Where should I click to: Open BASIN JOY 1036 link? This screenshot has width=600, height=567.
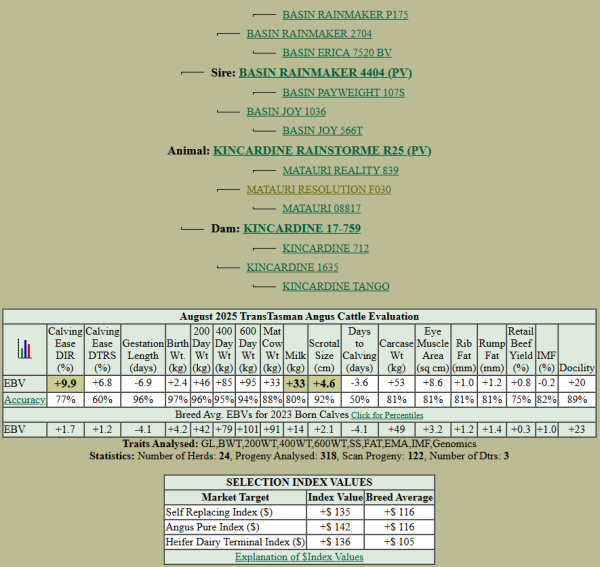click(286, 112)
